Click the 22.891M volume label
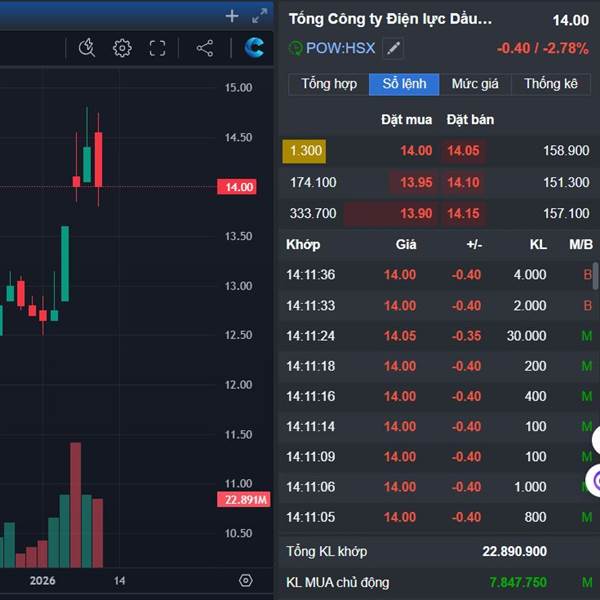The image size is (600, 600). coord(244,500)
